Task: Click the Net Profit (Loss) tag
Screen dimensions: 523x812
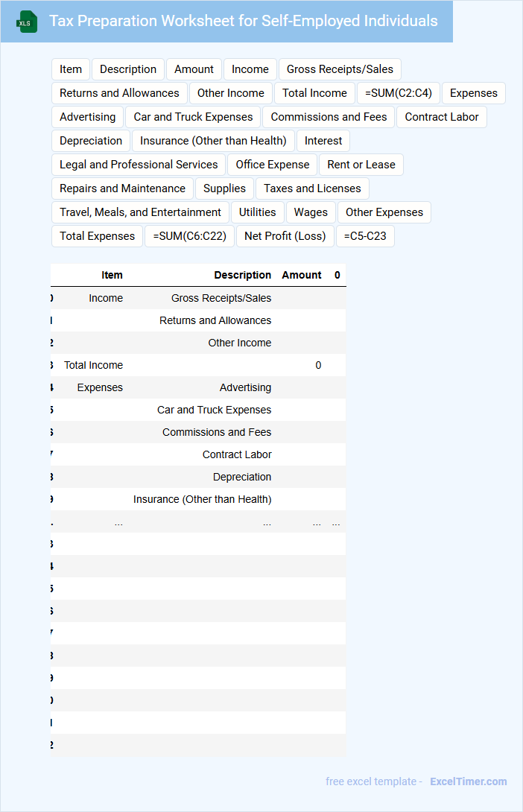Action: click(285, 236)
